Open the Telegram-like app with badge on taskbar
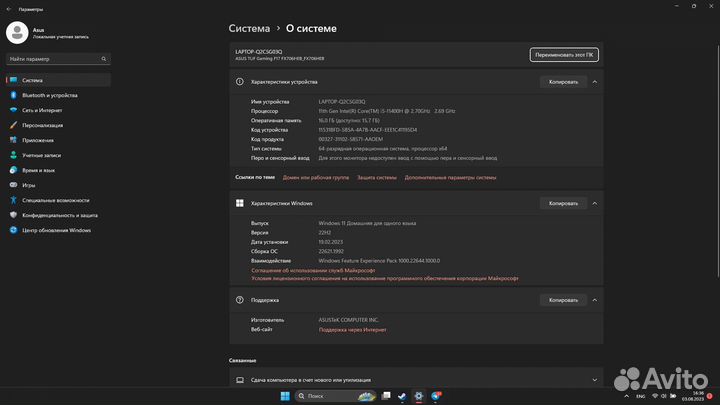Image resolution: width=720 pixels, height=405 pixels. (436, 396)
